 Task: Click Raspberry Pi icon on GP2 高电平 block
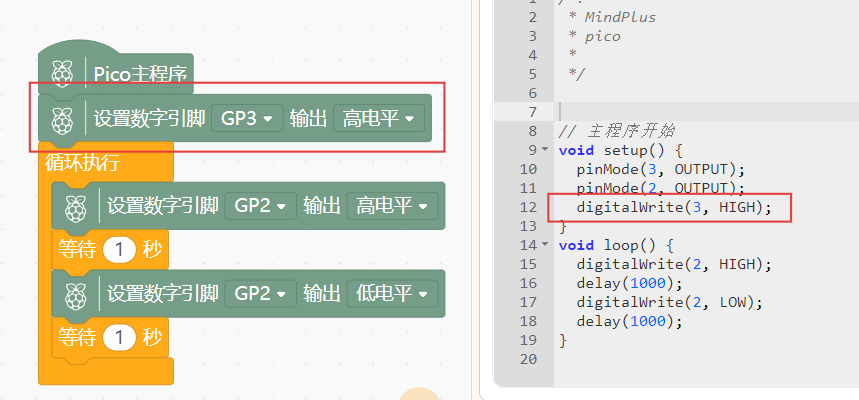click(x=76, y=208)
